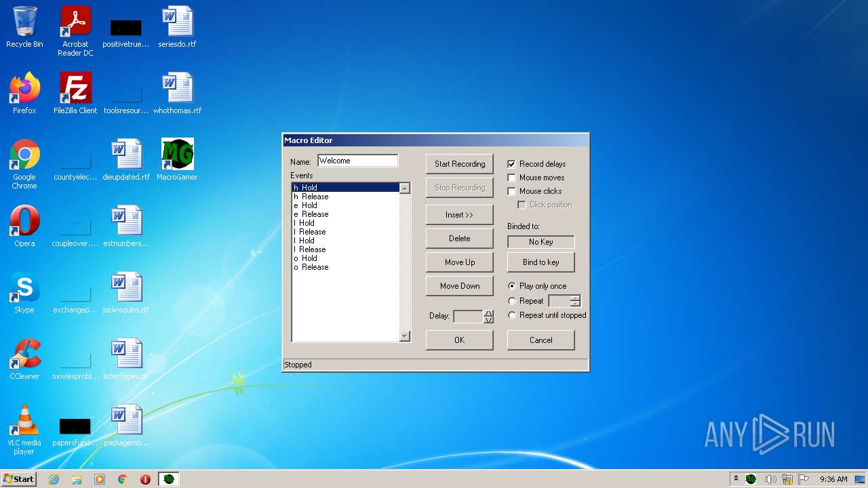The width and height of the screenshot is (868, 488).
Task: Select the 'e Hold' event row
Action: [x=345, y=205]
